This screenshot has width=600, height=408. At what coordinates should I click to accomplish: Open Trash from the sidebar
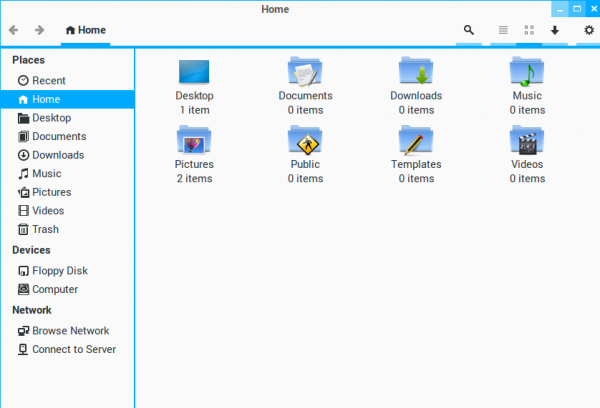[x=67, y=229]
